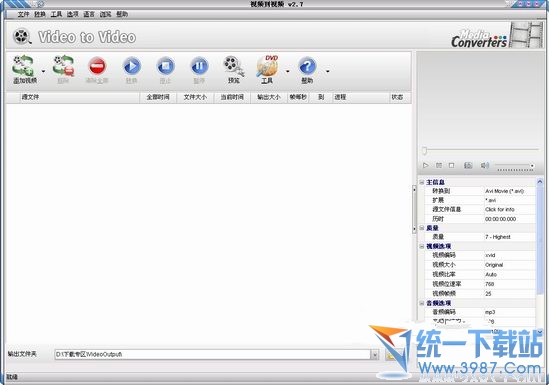Click the 停止 (stop) toolbar icon
This screenshot has height=385, width=549.
[165, 66]
